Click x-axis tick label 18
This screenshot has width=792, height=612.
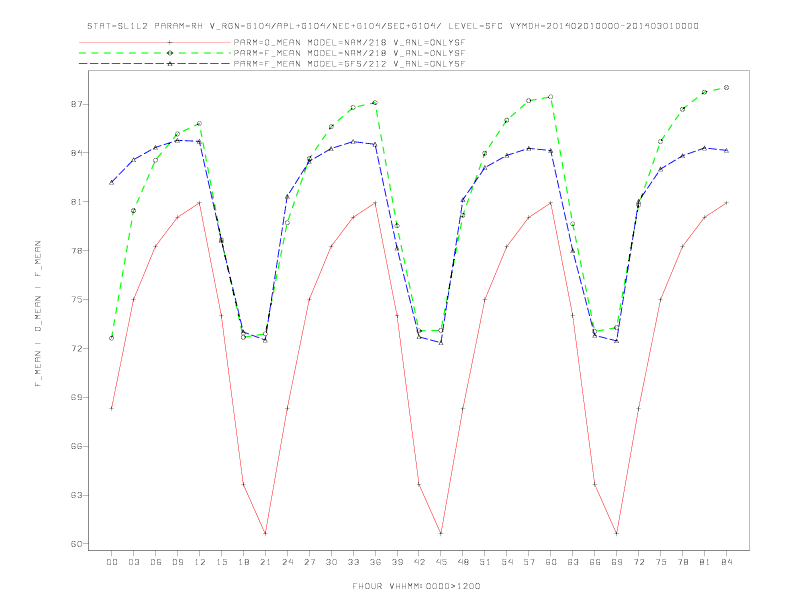pos(243,562)
